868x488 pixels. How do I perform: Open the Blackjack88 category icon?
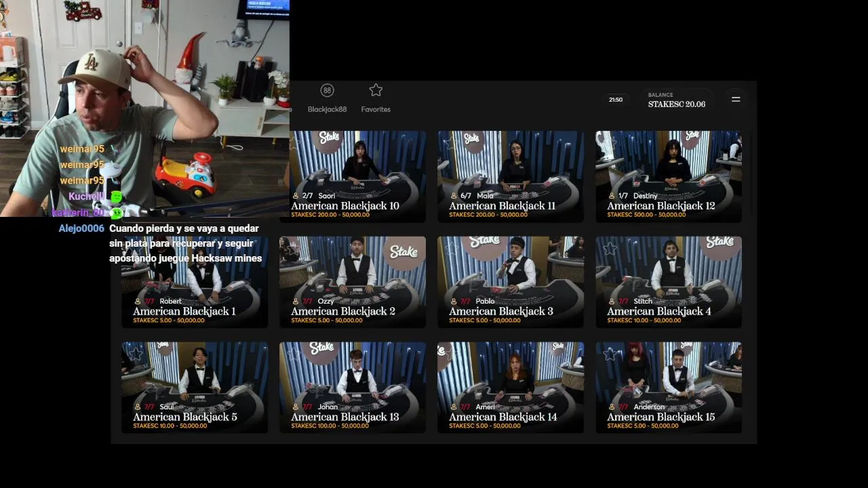pyautogui.click(x=327, y=90)
